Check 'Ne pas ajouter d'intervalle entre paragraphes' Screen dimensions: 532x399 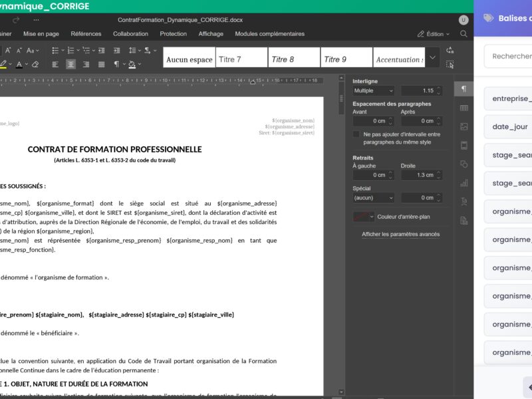(x=356, y=134)
